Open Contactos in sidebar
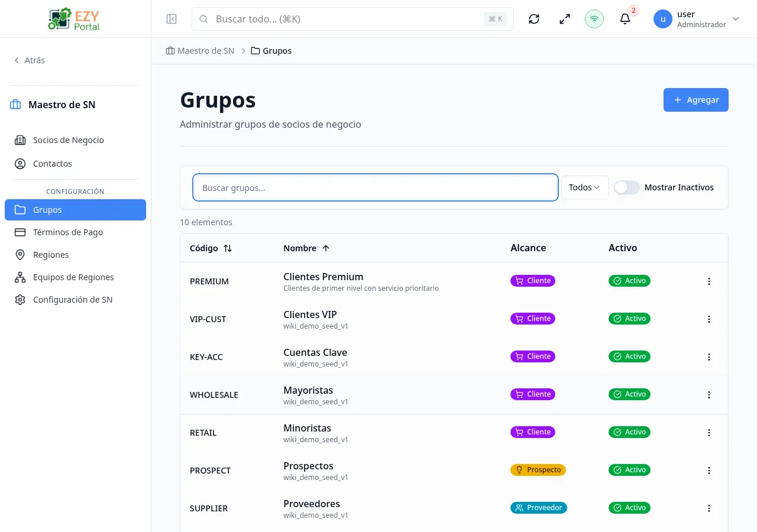The image size is (757, 532). (75, 164)
